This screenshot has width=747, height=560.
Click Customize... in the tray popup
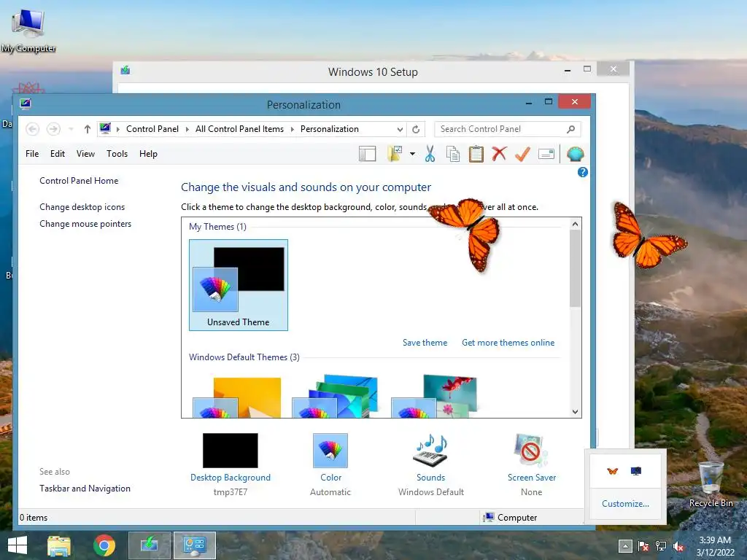click(625, 504)
